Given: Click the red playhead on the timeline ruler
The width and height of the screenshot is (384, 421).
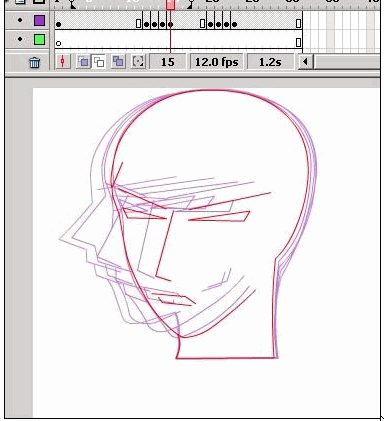Looking at the screenshot, I should 170,5.
